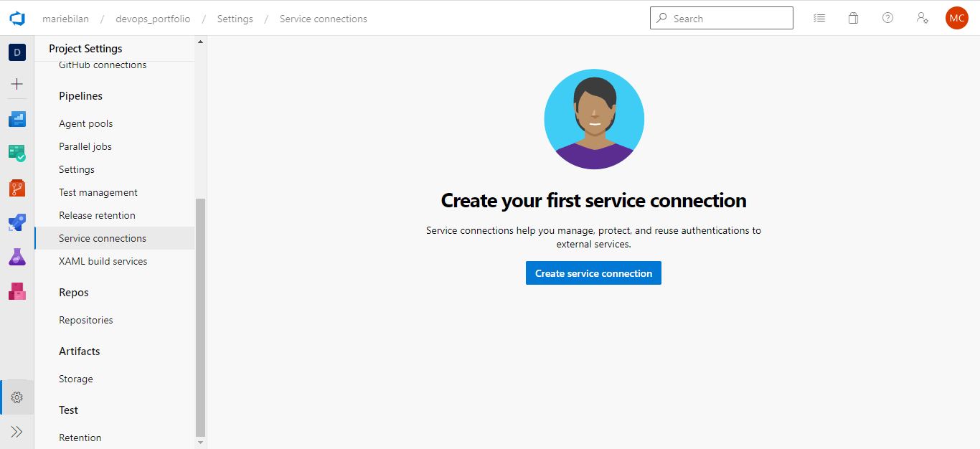Open GitHub connections in the settings menu
The height and width of the screenshot is (449, 980).
103,65
